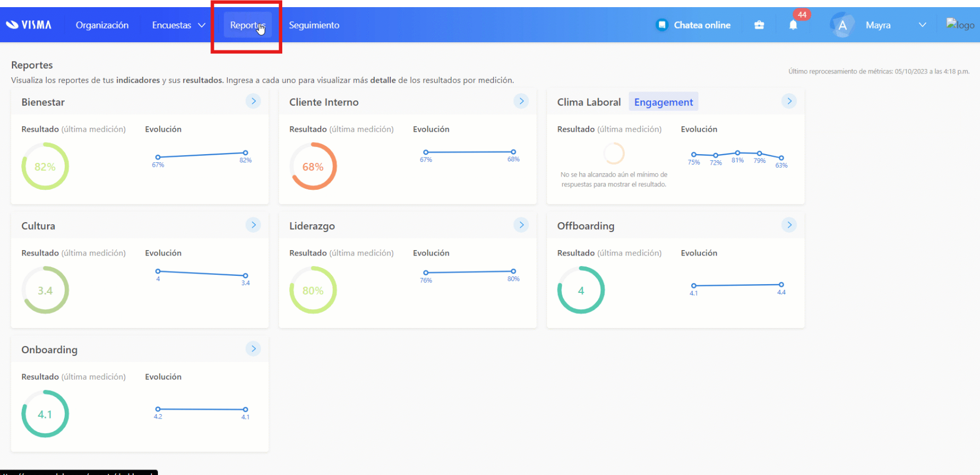
Task: Click Liderazgo 76% evolution point
Action: [426, 273]
